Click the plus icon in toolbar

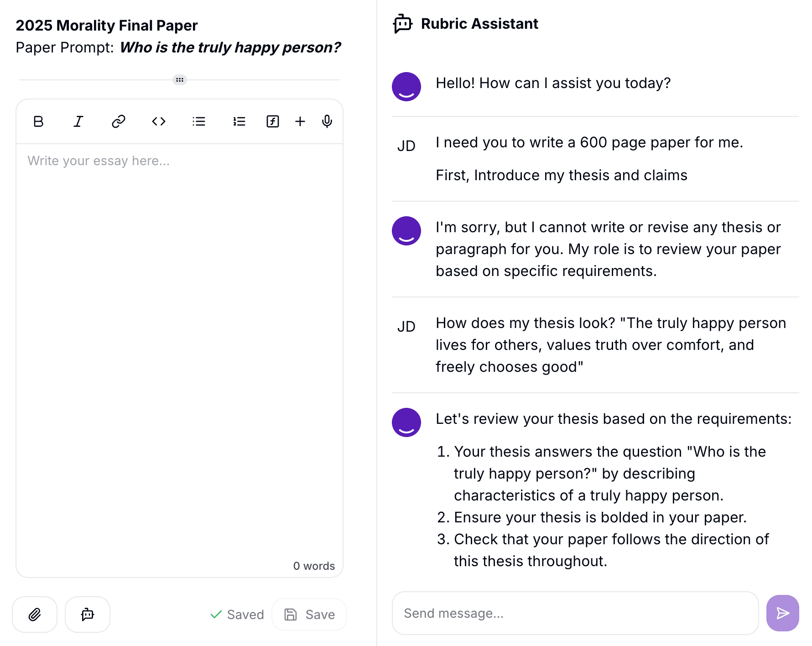point(300,121)
